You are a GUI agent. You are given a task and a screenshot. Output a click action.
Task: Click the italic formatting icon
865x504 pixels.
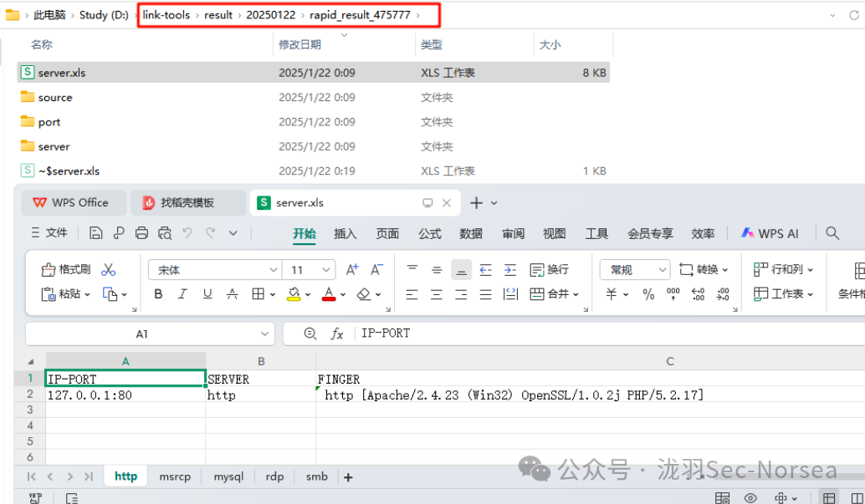[182, 294]
